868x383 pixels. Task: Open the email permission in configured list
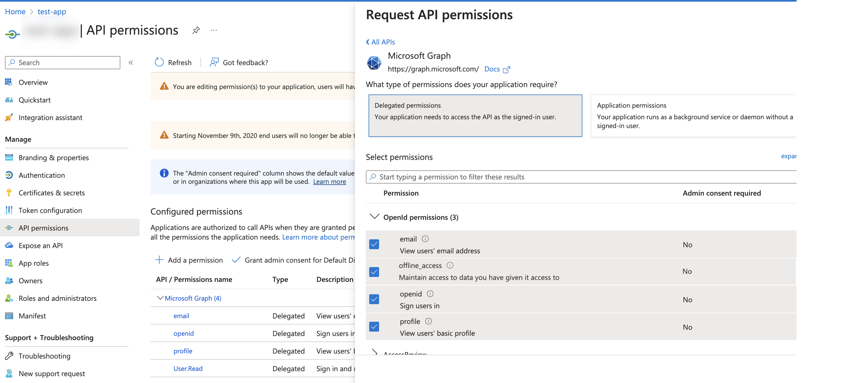pos(181,316)
